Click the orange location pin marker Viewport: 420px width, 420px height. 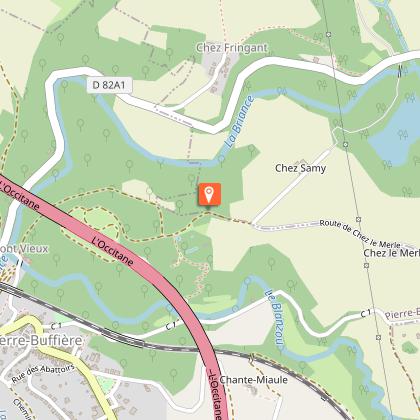coord(209,194)
